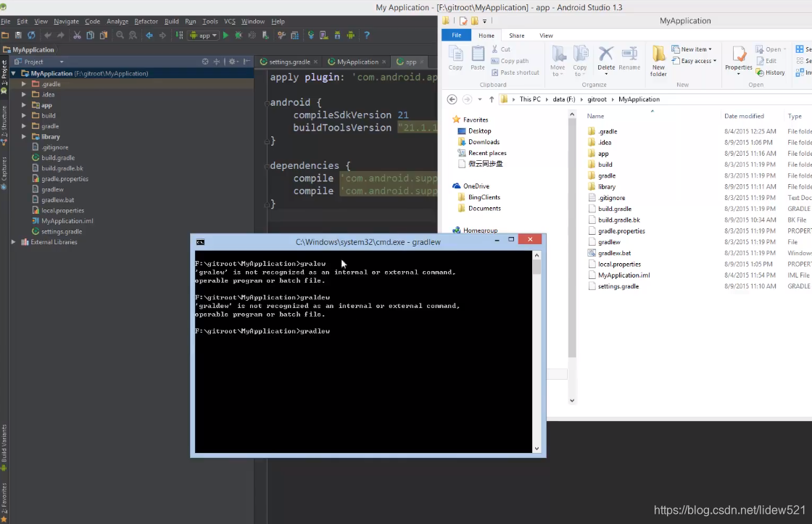Click the Find magnifier icon in Android Studio toolbar

[120, 36]
